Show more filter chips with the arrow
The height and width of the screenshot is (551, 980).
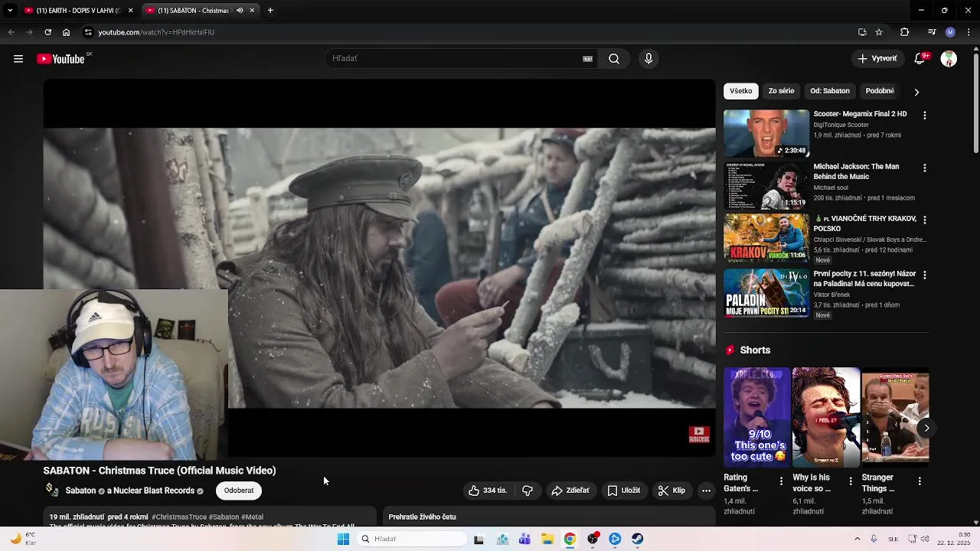[x=916, y=92]
